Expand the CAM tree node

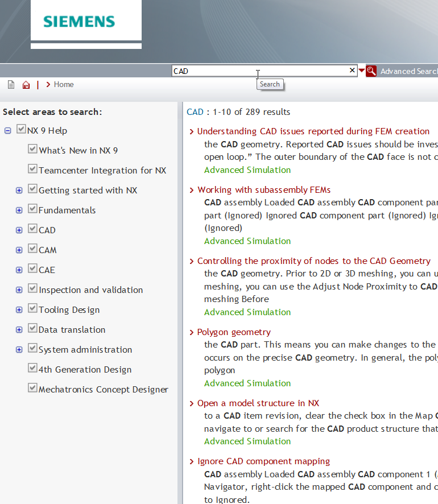[19, 250]
